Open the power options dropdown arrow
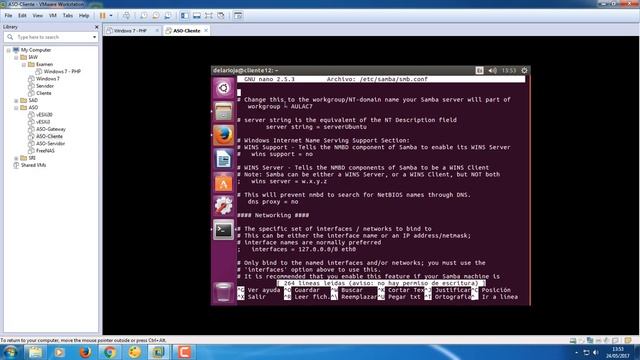The height and width of the screenshot is (360, 640). [111, 16]
